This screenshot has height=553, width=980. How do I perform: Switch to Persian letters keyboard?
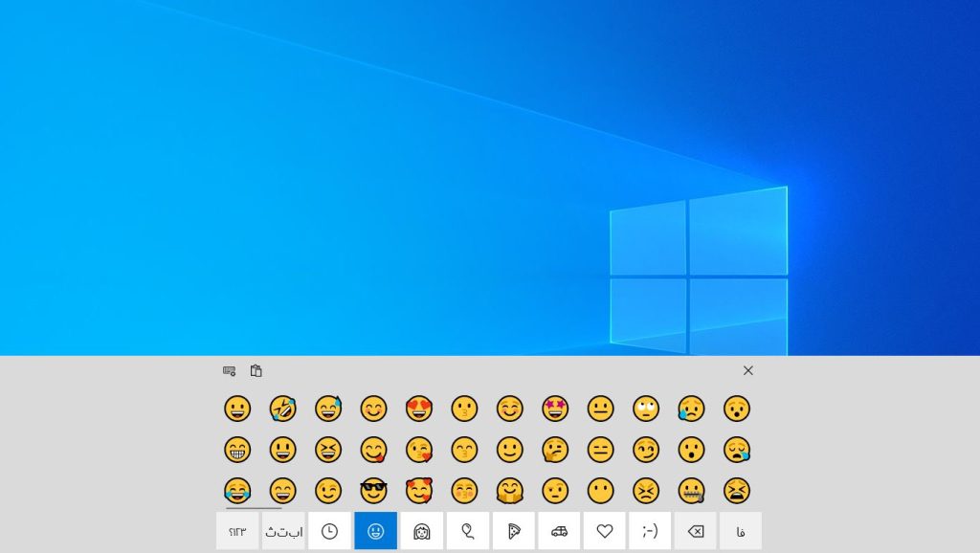(283, 531)
